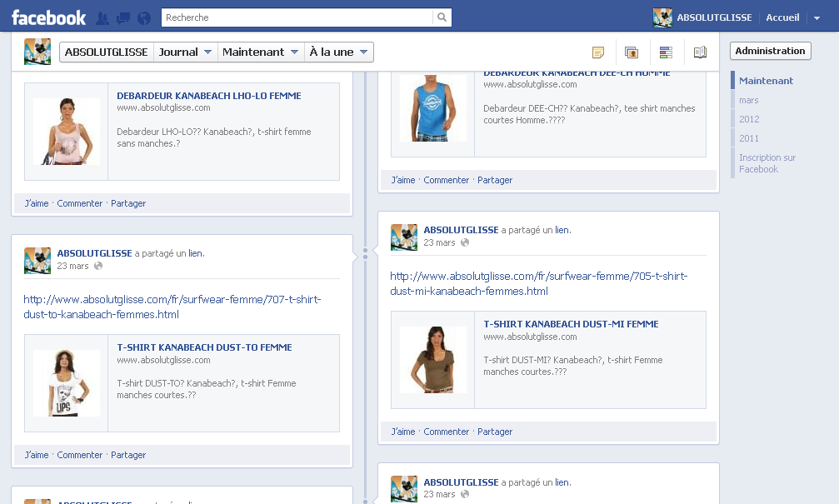Open the notifications globe icon

tap(144, 18)
